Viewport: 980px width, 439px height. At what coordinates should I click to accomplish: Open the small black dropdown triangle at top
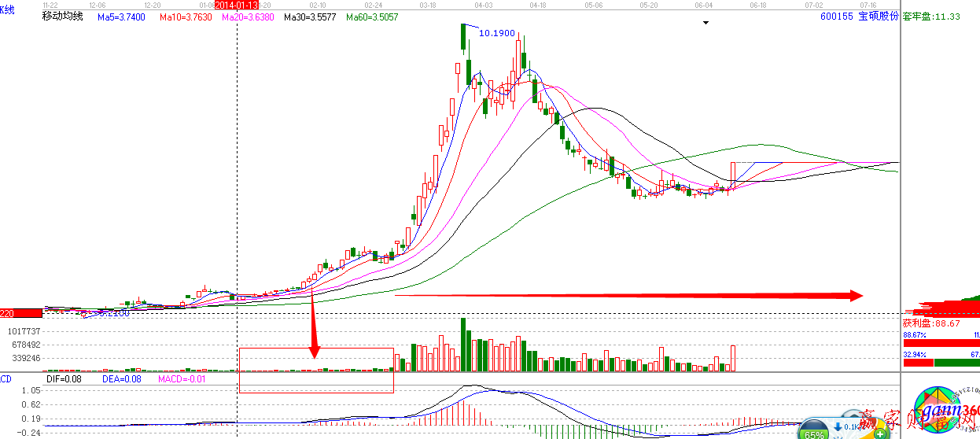(706, 23)
